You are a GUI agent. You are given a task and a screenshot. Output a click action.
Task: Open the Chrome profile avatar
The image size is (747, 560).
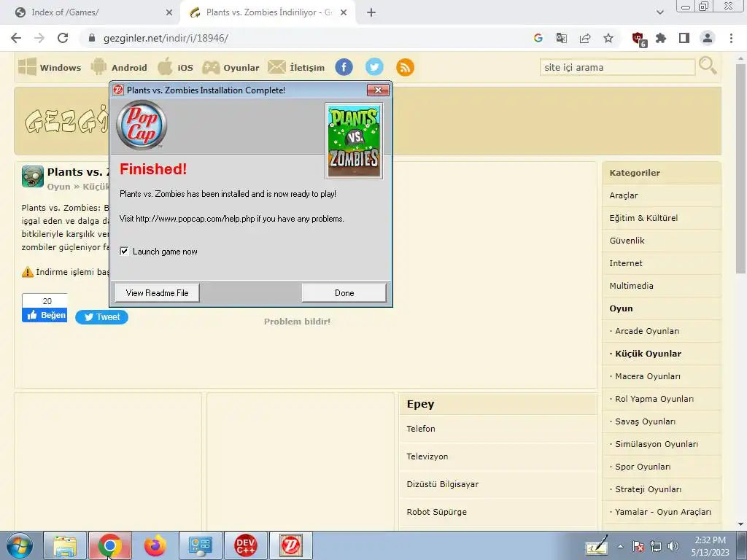click(708, 38)
